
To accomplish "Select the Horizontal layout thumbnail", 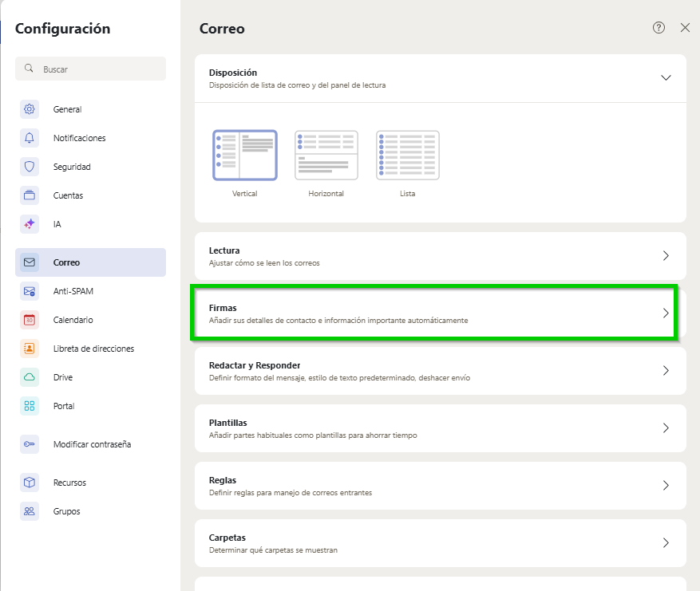I will (326, 156).
